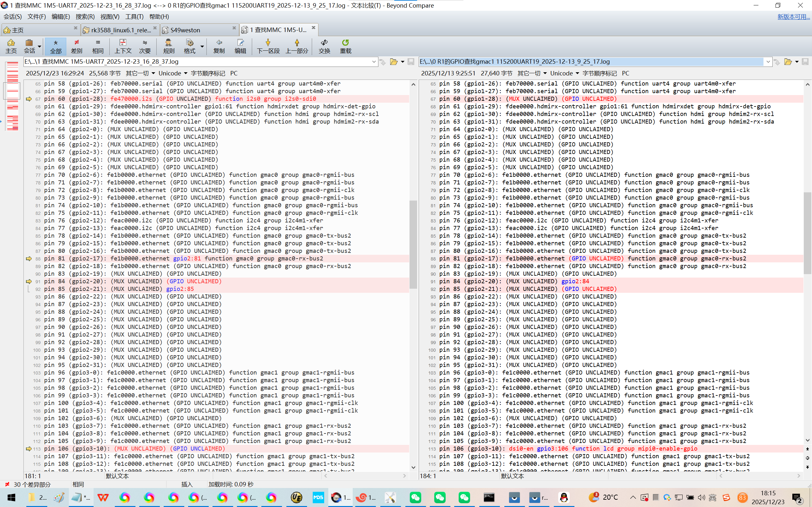Open the Rules (规则) icon
This screenshot has width=812, height=507.
click(x=168, y=46)
